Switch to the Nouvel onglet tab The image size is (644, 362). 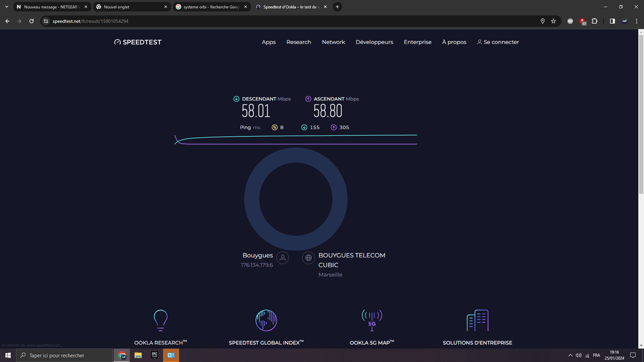click(132, 6)
